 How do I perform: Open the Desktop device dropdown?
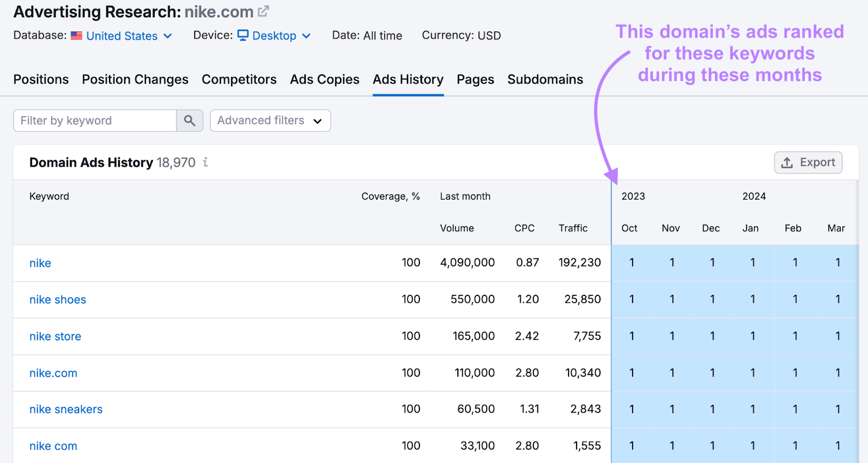tap(281, 36)
